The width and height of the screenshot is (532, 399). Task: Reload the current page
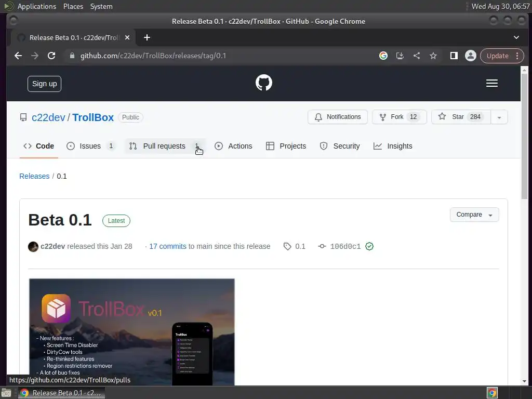(x=51, y=56)
